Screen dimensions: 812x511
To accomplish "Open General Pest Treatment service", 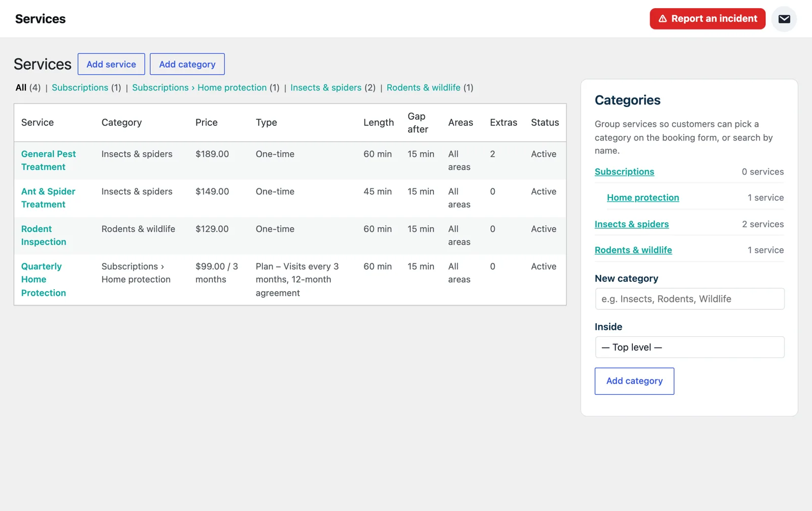I will click(48, 160).
